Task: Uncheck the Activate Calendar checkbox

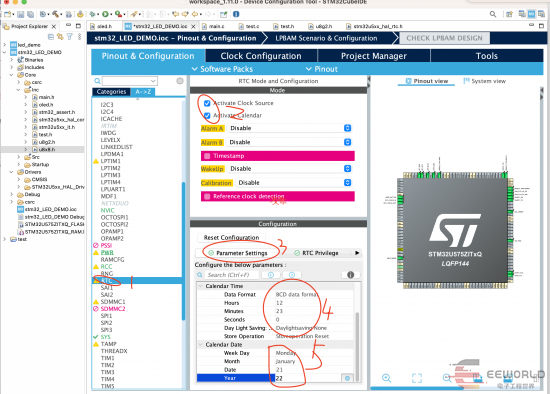Action: [207, 115]
